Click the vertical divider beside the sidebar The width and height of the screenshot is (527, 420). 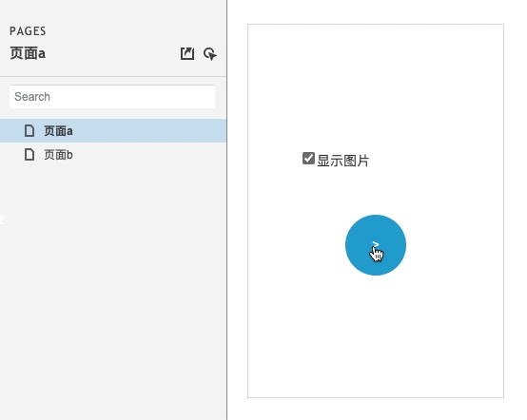point(226,210)
